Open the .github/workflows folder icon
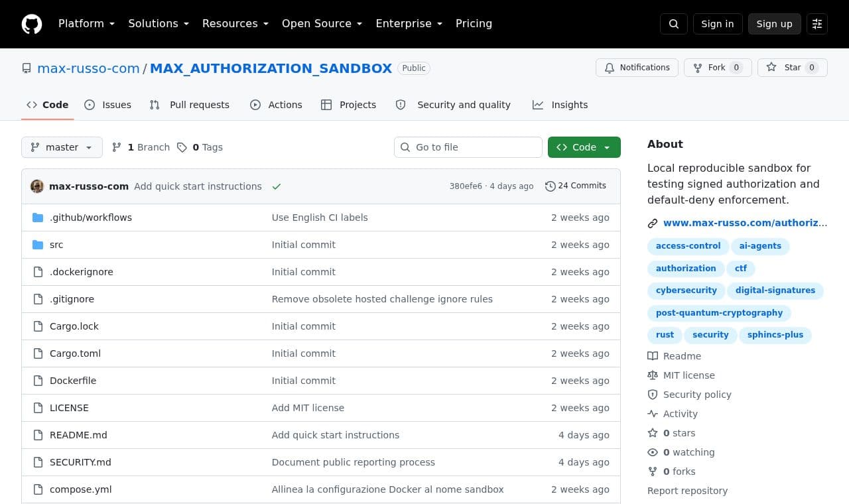 coord(38,218)
